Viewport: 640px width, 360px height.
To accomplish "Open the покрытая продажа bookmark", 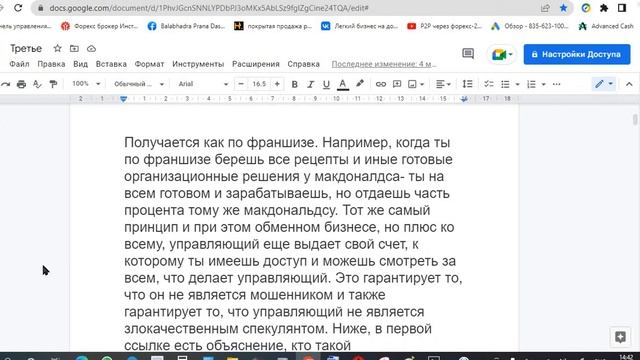I will click(273, 26).
